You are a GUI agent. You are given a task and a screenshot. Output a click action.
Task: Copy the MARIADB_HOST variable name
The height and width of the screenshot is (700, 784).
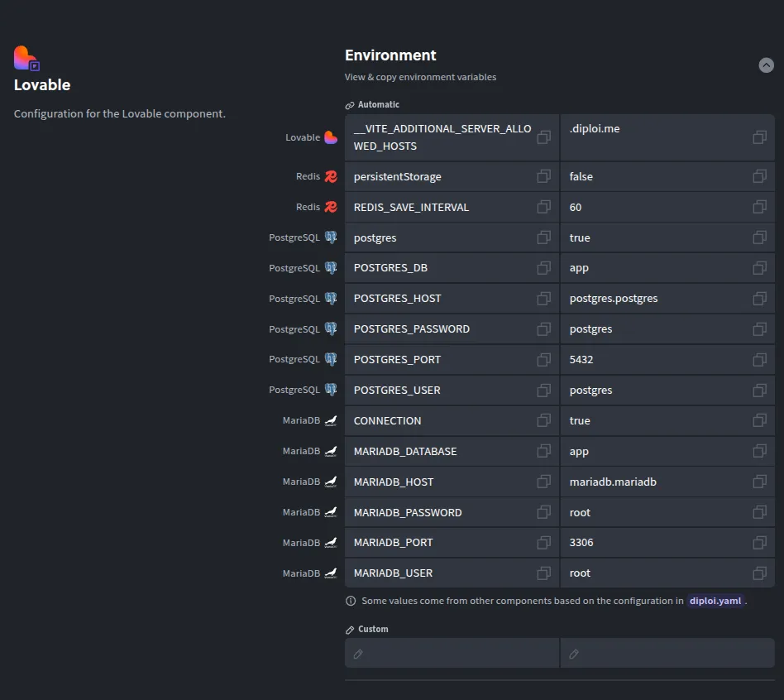pos(543,482)
